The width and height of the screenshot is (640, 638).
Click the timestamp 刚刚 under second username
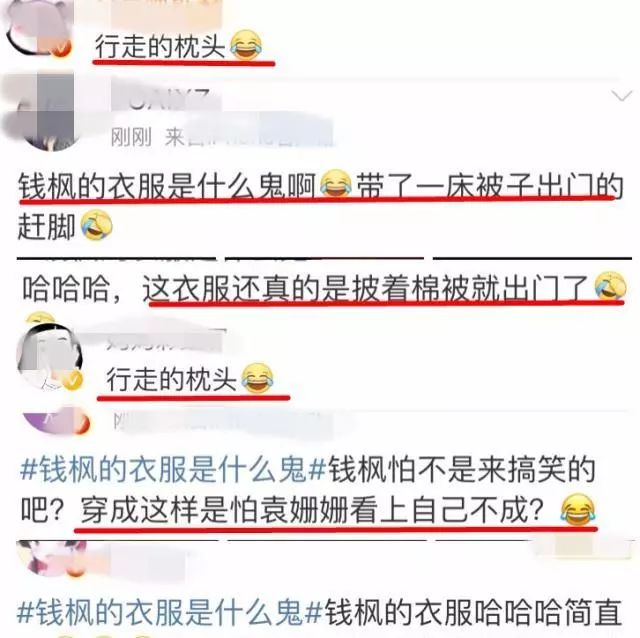click(x=131, y=138)
